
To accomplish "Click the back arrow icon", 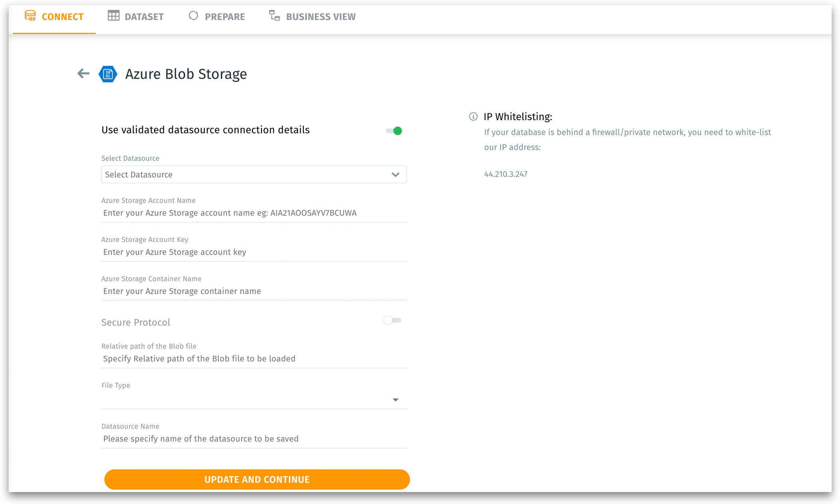I will click(83, 74).
